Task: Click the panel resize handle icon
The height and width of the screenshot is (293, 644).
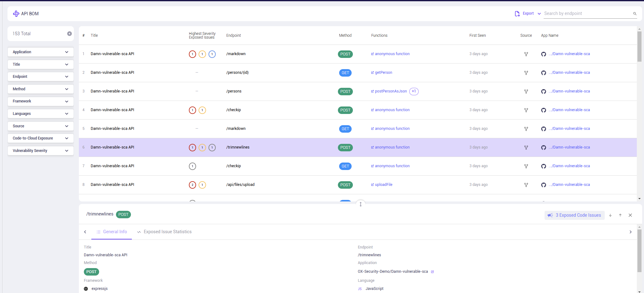Action: (x=361, y=204)
